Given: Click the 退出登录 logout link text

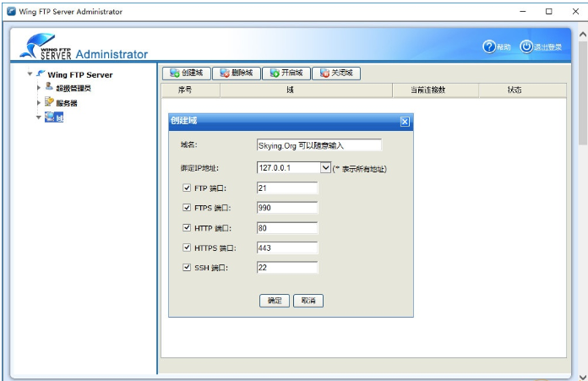Looking at the screenshot, I should (547, 47).
